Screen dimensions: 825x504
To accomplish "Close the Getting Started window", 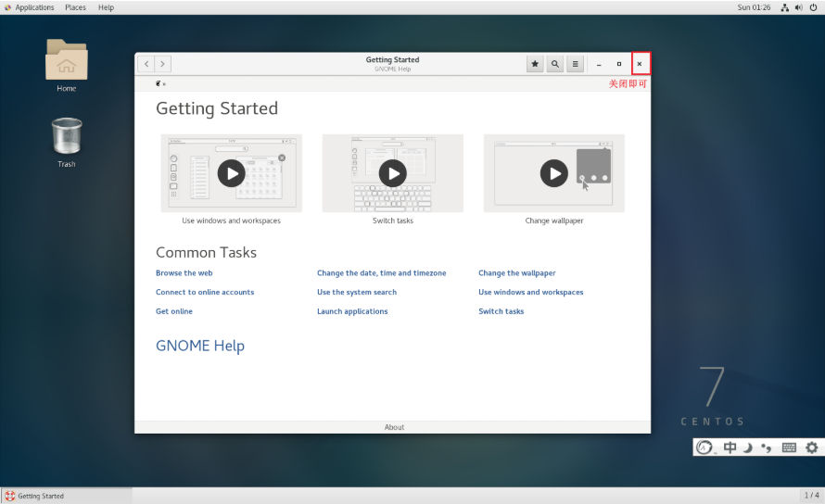I will tap(640, 64).
